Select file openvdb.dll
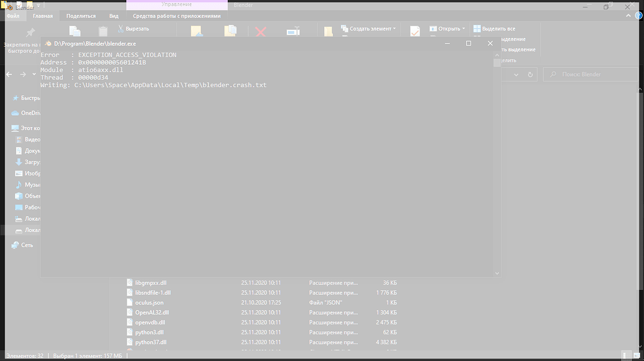 [x=150, y=322]
